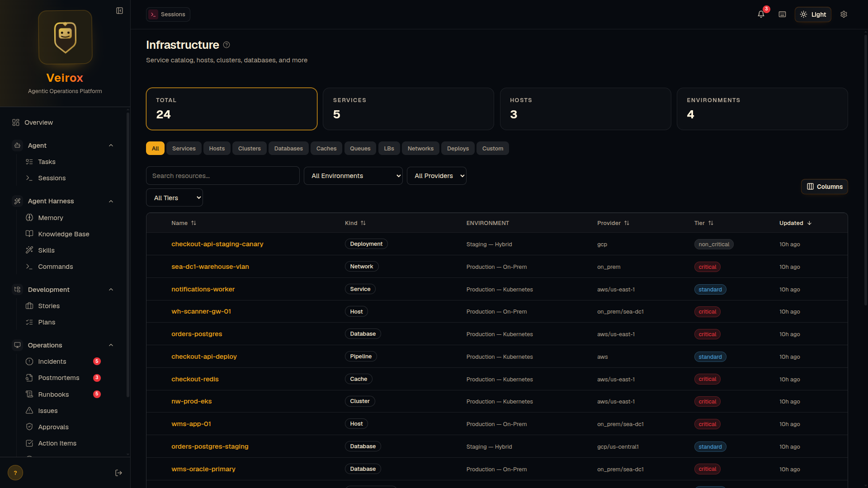
Task: Collapse the sidebar panel icon
Action: [119, 10]
